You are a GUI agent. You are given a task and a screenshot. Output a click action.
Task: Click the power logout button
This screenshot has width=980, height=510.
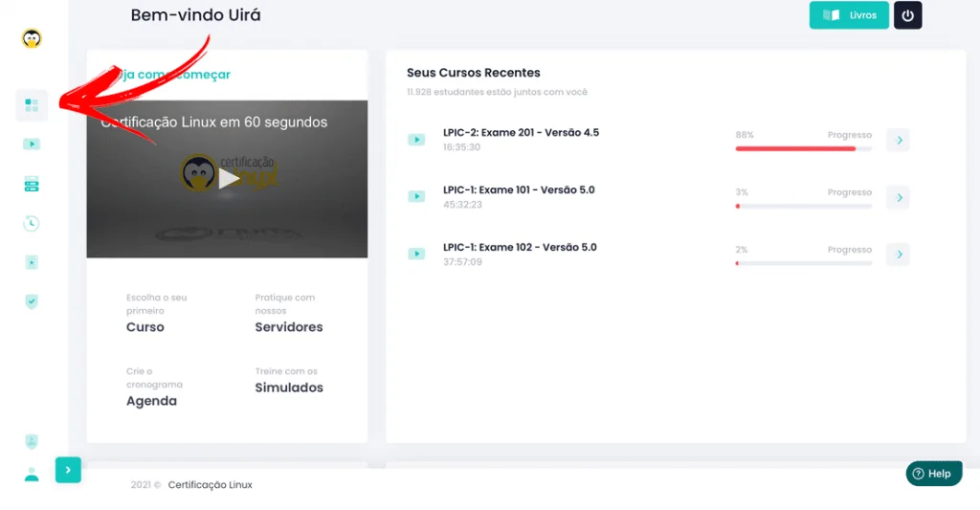907,15
